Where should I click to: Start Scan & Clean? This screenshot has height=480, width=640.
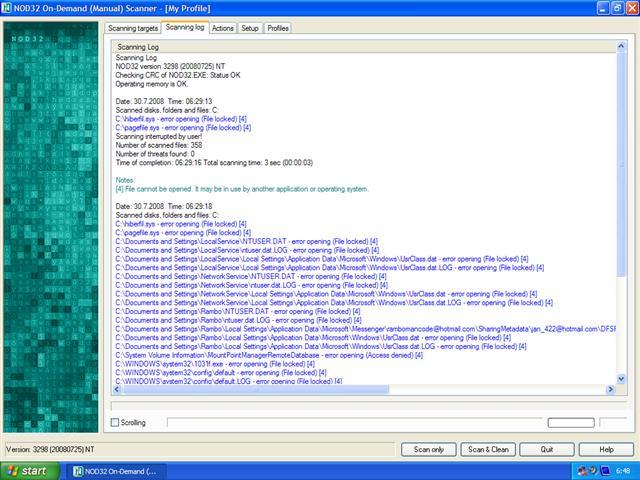pyautogui.click(x=488, y=449)
